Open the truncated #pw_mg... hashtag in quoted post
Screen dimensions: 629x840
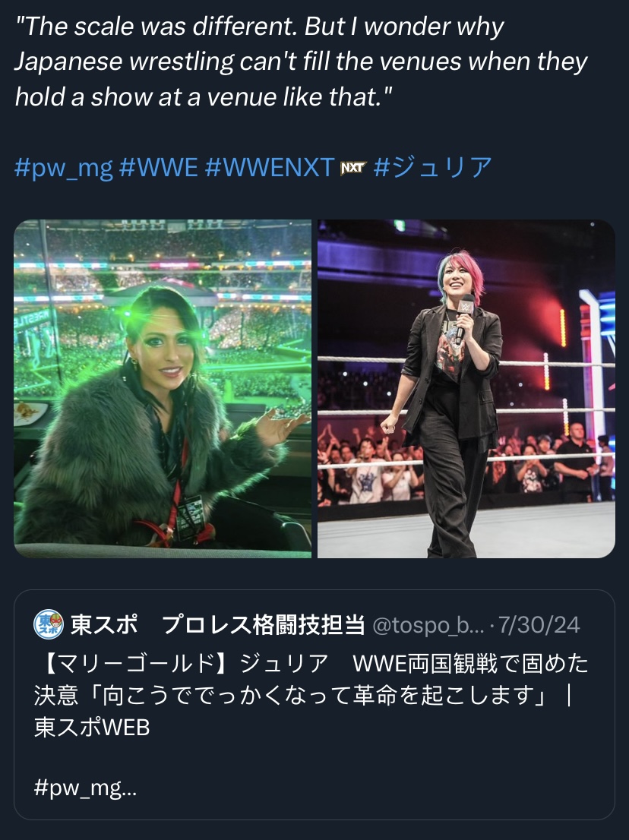point(85,788)
